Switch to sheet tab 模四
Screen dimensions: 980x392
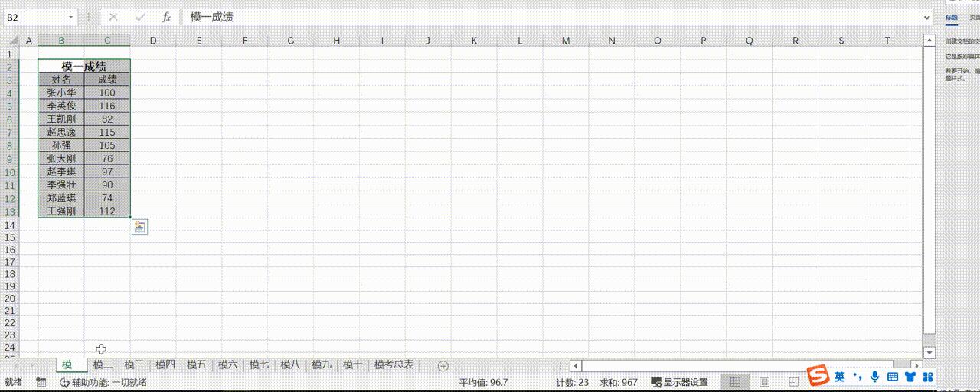click(165, 364)
